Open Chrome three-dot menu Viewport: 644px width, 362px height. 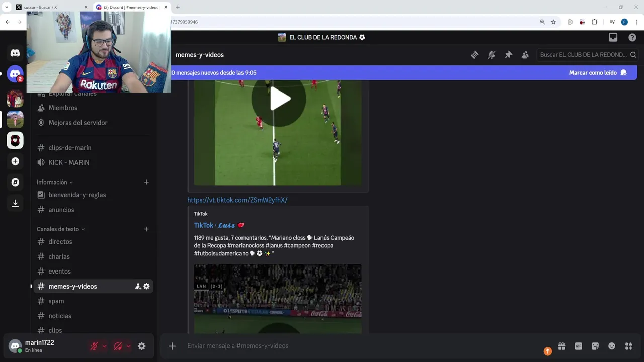click(636, 22)
